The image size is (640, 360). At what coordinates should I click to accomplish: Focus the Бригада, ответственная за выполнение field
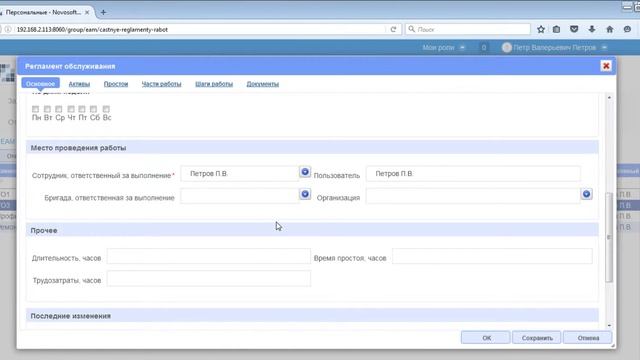240,196
